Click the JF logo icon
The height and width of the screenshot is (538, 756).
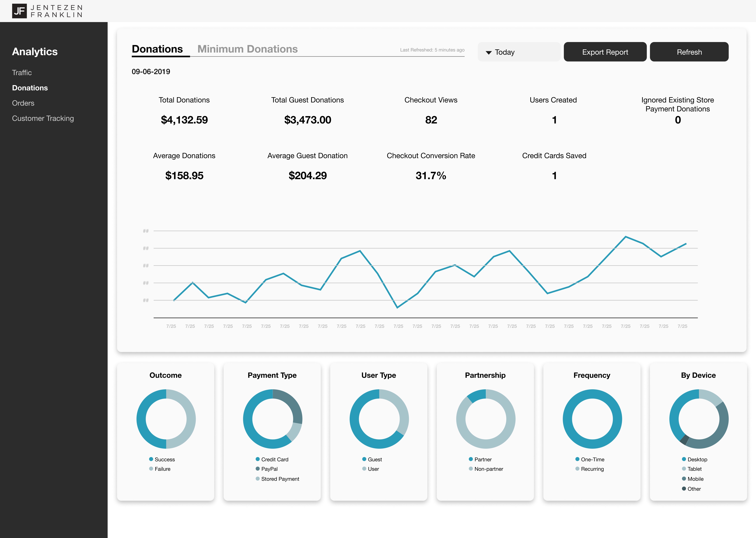pos(19,11)
